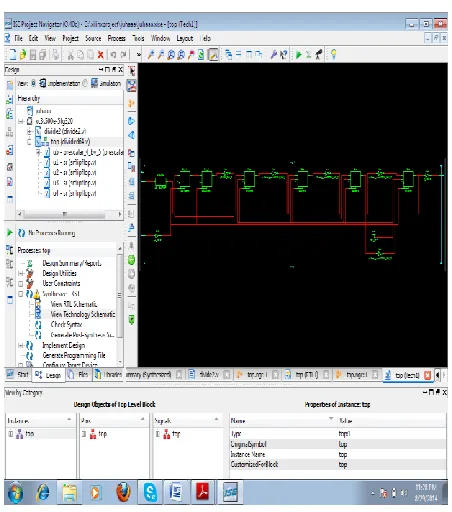Image resolution: width=452 pixels, height=512 pixels.
Task: Open the File menu
Action: click(18, 38)
